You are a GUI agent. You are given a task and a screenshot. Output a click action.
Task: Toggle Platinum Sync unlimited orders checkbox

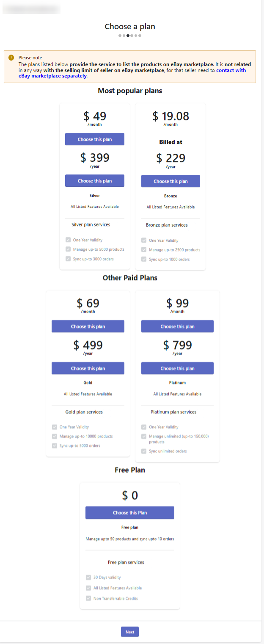pyautogui.click(x=144, y=451)
